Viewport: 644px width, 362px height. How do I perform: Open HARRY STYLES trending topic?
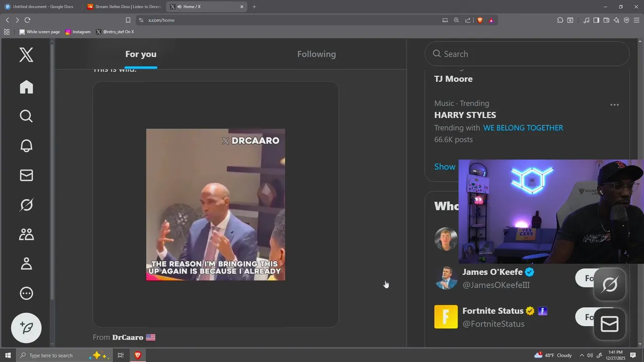465,115
